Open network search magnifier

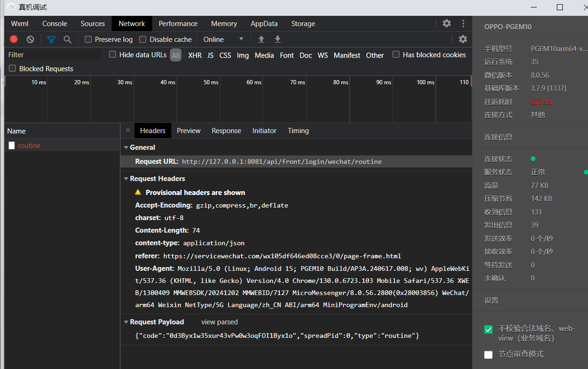coord(68,40)
